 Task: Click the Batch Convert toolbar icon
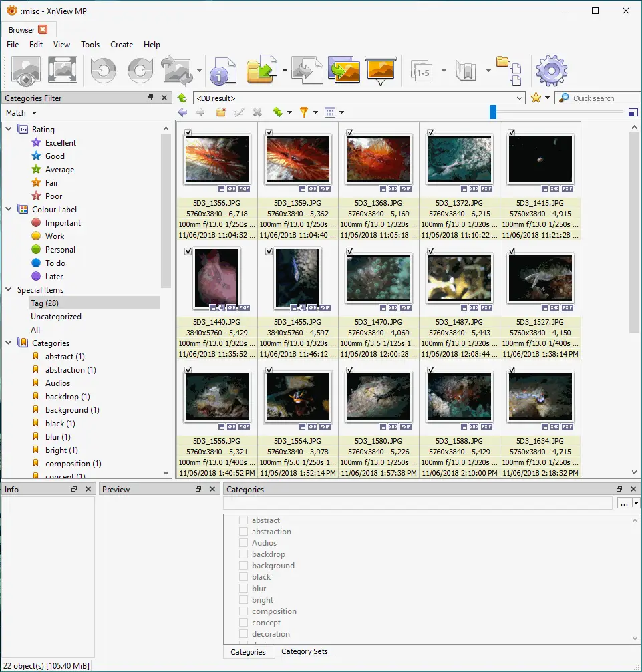[x=345, y=71]
